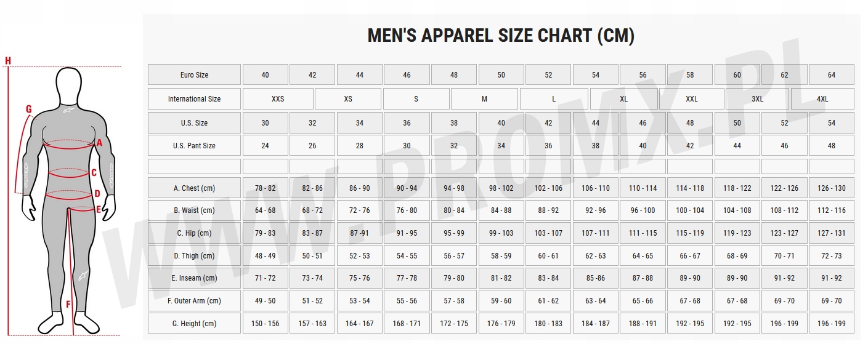Click the red letter D hip marker
This screenshot has height=344, width=868.
[97, 194]
